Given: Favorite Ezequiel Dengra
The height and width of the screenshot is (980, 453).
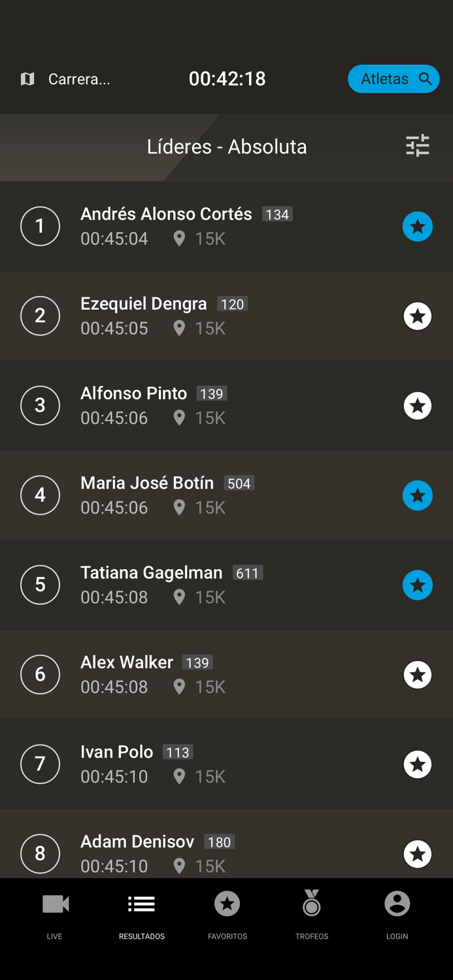Looking at the screenshot, I should (x=418, y=316).
